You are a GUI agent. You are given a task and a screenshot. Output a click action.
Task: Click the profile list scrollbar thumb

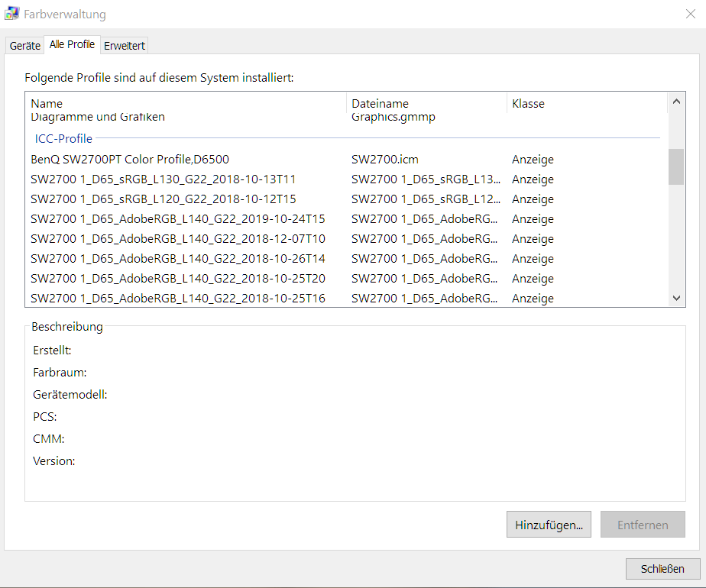(675, 166)
